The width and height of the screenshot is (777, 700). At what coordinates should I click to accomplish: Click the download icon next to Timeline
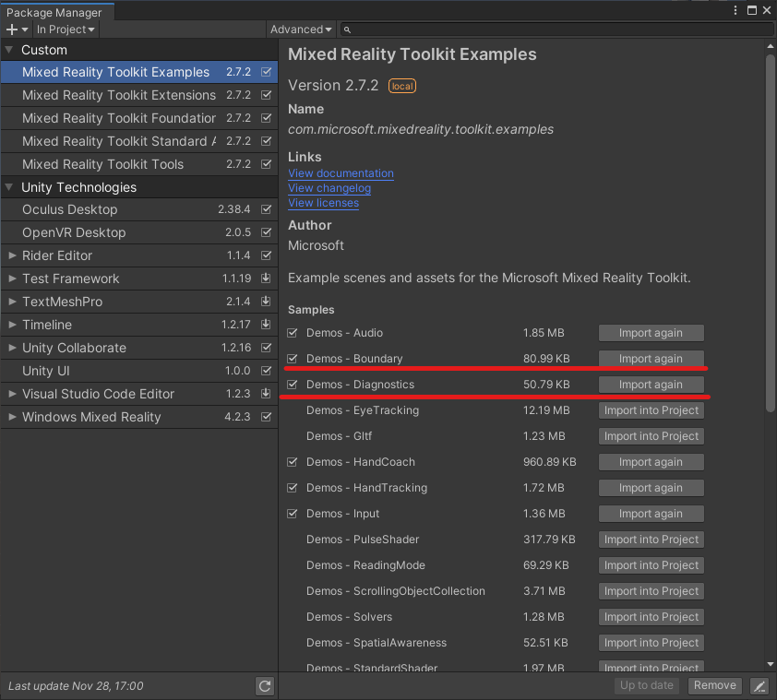click(x=266, y=325)
